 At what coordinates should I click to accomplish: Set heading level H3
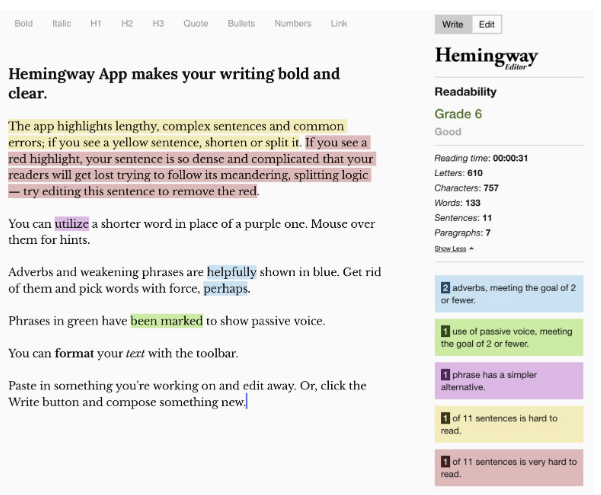(158, 23)
